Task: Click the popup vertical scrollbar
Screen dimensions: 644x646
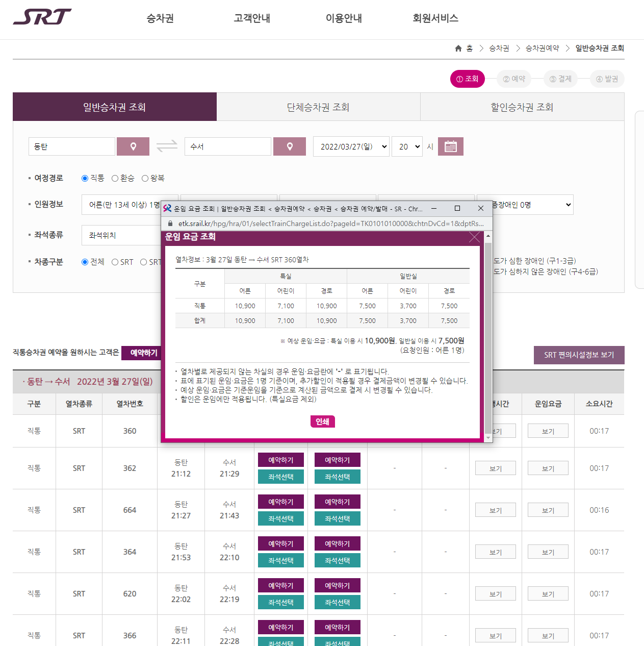Action: tap(488, 337)
